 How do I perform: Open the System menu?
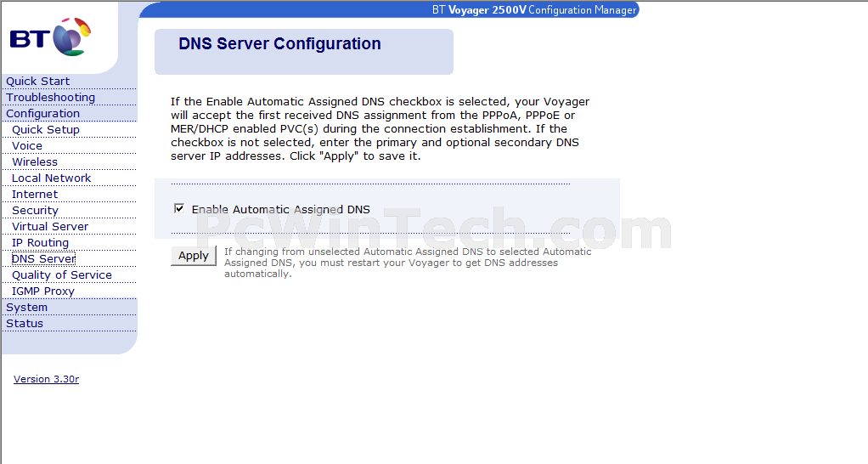pos(26,308)
